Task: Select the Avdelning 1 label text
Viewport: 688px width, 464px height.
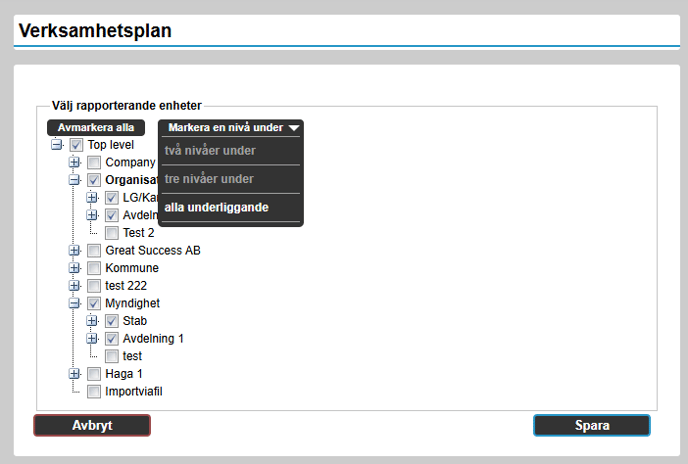Action: pos(153,338)
